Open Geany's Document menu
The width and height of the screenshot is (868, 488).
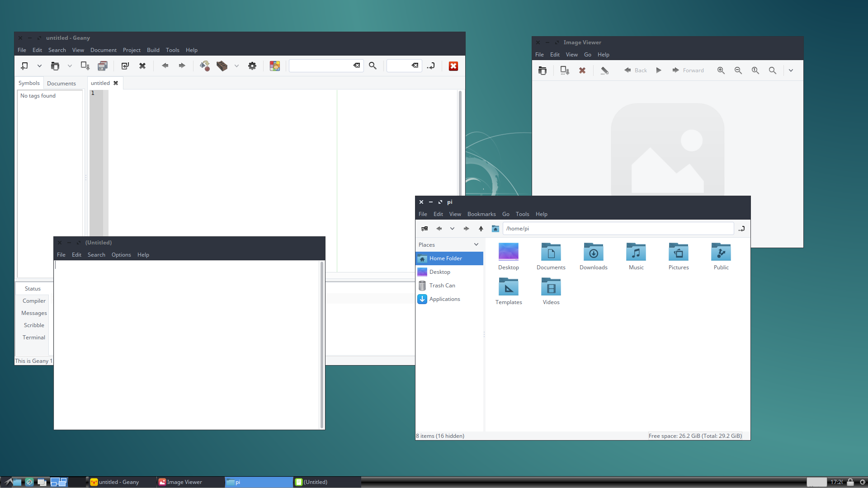click(104, 50)
